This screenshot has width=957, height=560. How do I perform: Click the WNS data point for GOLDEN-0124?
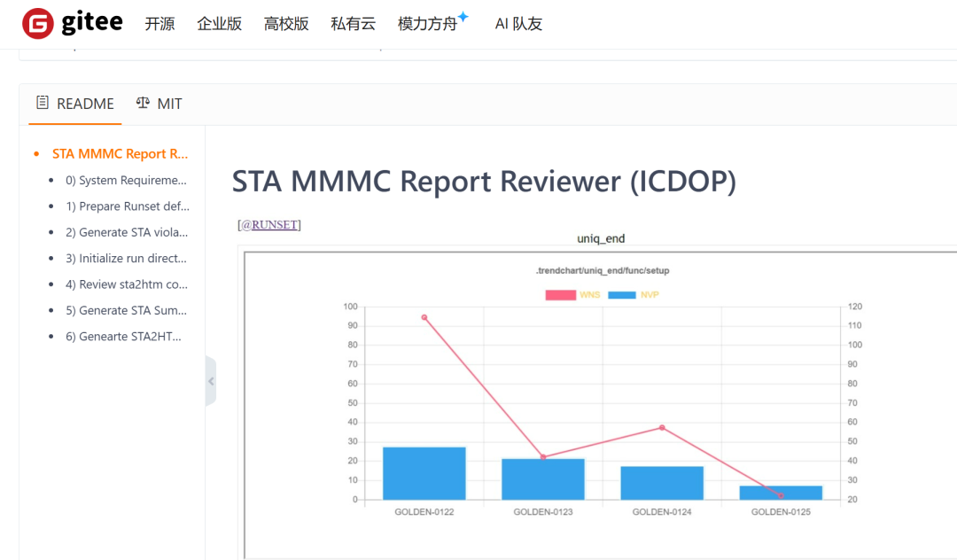(x=662, y=428)
